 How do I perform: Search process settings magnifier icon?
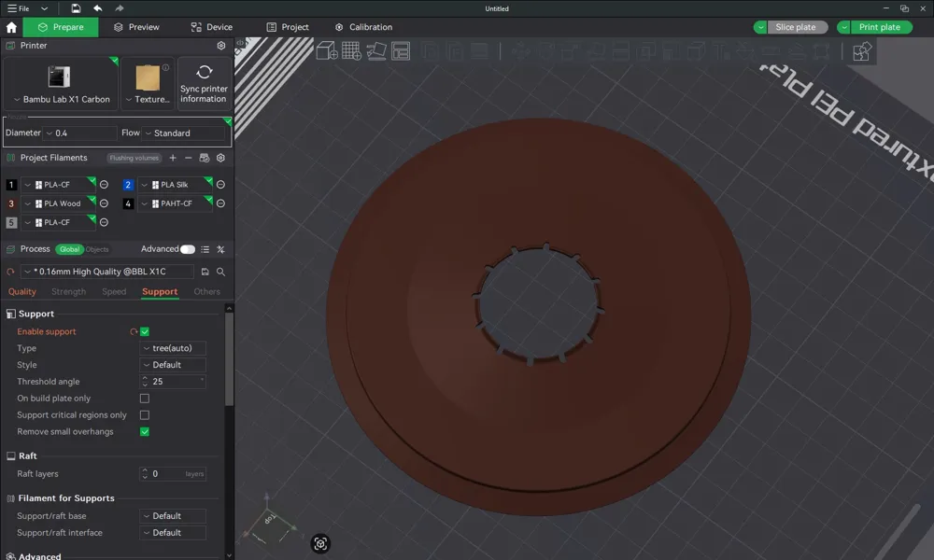[221, 272]
